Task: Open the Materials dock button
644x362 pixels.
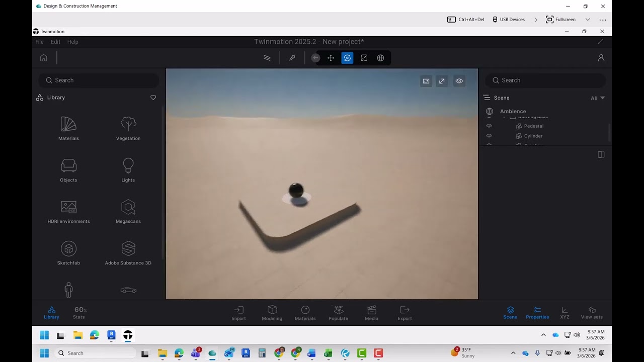Action: coord(305,313)
